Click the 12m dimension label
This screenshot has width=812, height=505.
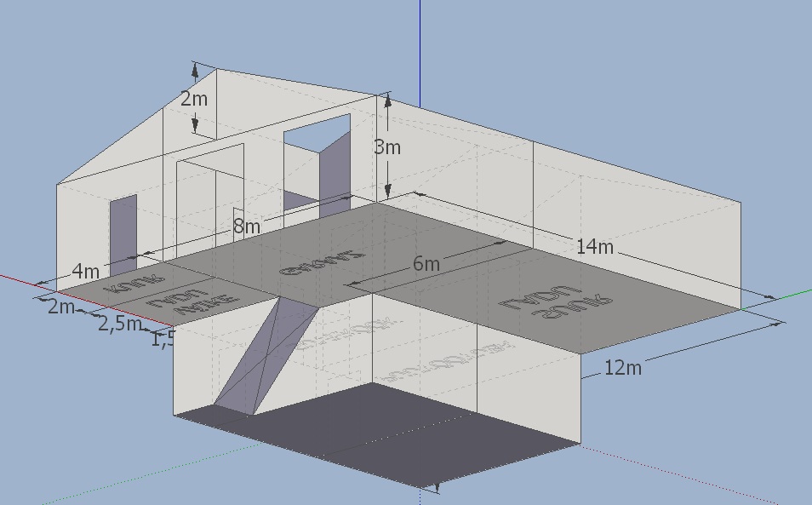(622, 368)
